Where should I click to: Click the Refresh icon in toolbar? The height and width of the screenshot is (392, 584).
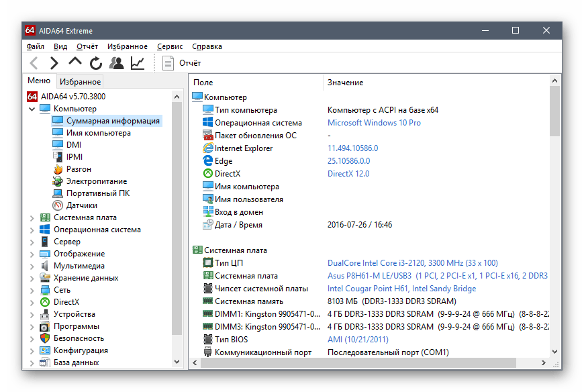96,63
